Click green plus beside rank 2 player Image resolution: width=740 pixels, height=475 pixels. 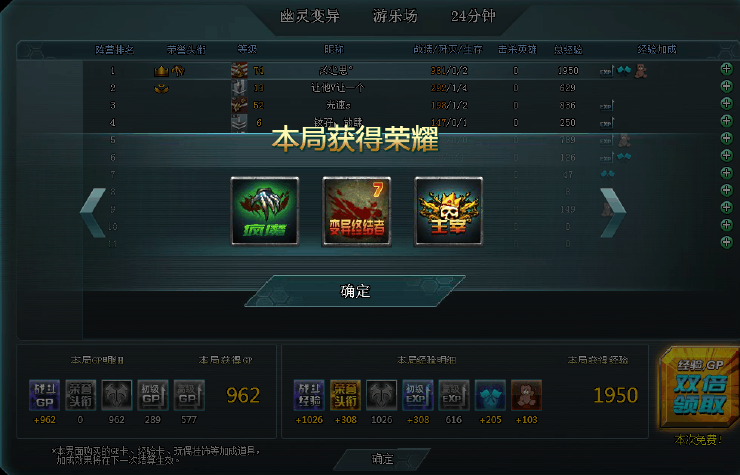pos(727,86)
